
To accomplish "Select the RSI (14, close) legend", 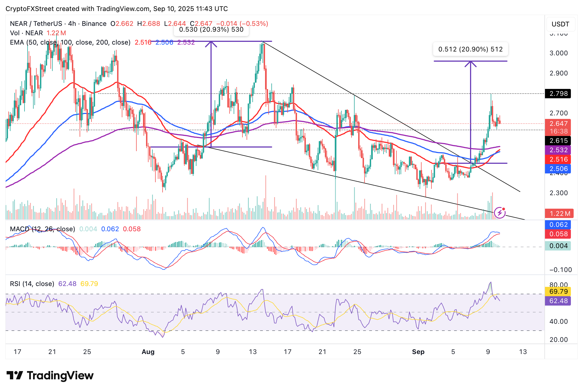I will (x=32, y=284).
